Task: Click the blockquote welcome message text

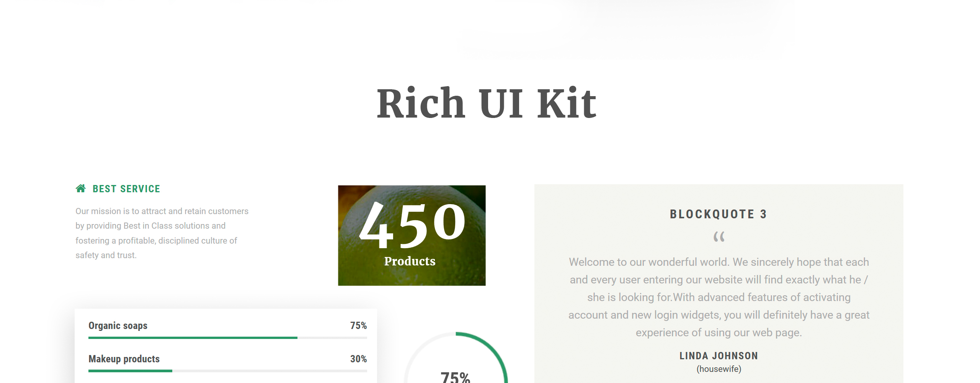Action: 719,297
